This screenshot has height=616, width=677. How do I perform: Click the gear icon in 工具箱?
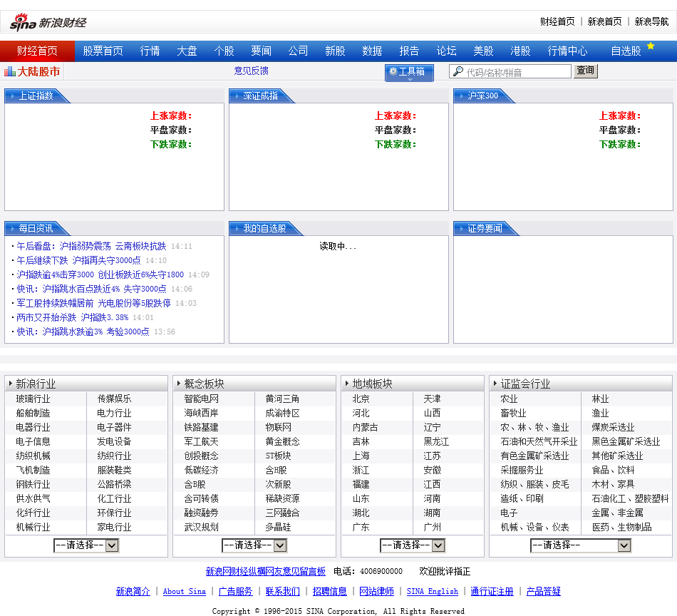(x=393, y=71)
